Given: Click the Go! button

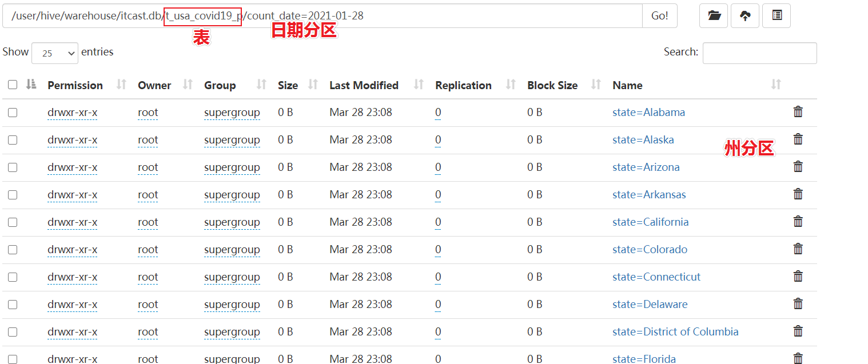Looking at the screenshot, I should pos(660,16).
